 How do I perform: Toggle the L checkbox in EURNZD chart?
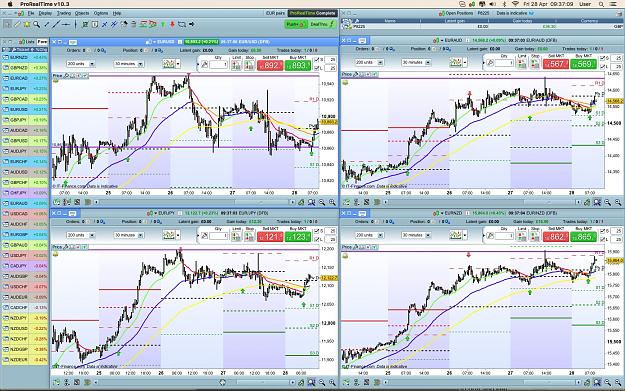[x=603, y=240]
